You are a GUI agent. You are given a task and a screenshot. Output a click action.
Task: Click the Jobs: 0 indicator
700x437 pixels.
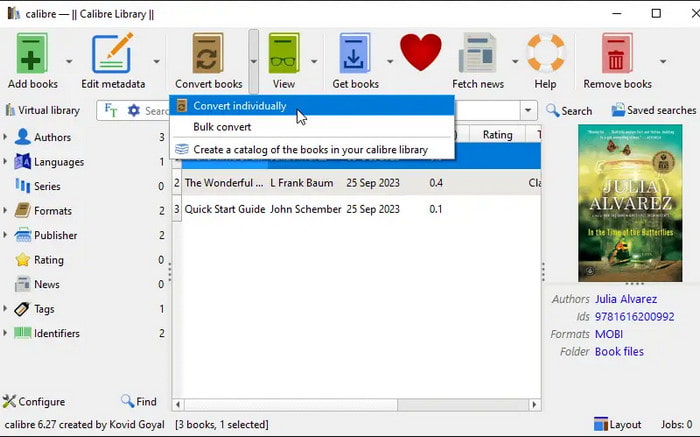click(x=676, y=425)
